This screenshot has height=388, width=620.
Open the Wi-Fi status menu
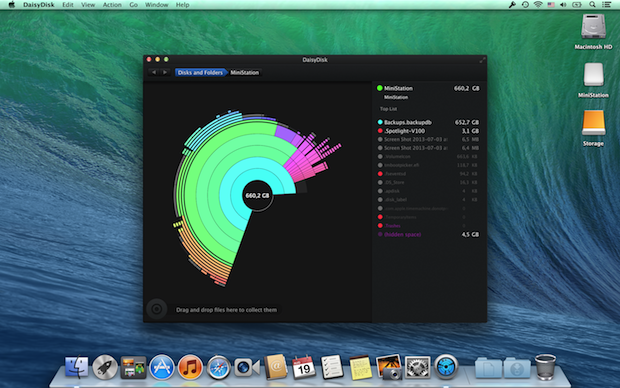(538, 5)
